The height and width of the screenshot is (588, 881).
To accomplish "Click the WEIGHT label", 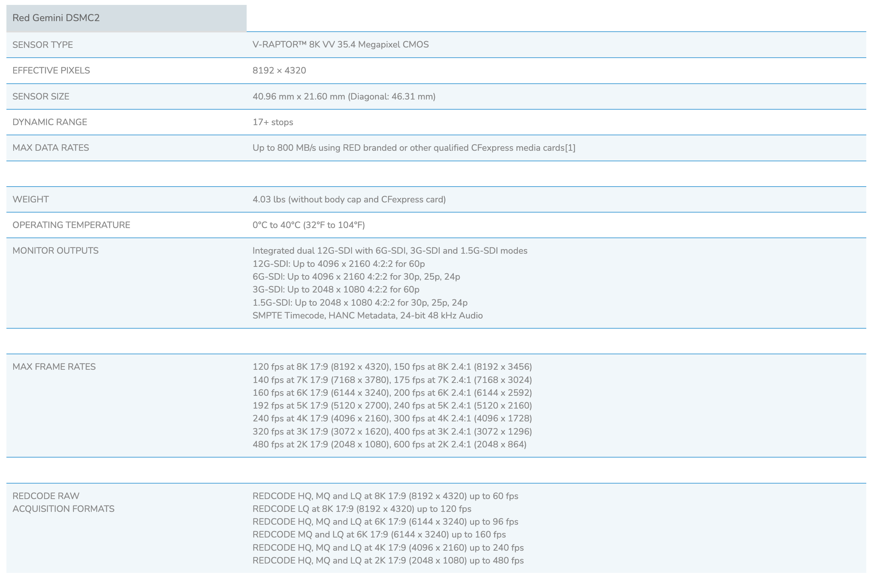I will [31, 199].
